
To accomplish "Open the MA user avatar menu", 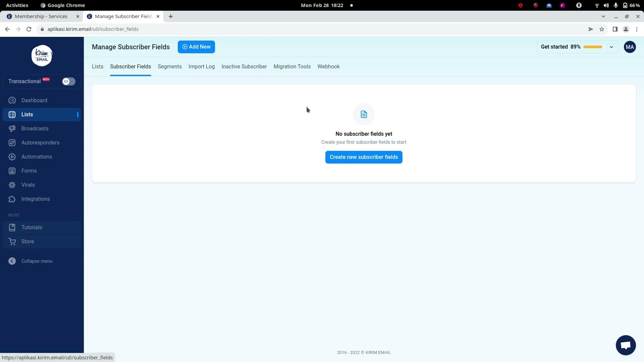I will 630,47.
